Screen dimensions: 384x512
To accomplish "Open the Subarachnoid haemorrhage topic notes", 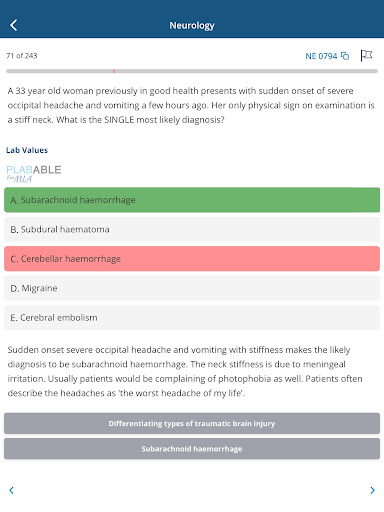I will (x=192, y=449).
